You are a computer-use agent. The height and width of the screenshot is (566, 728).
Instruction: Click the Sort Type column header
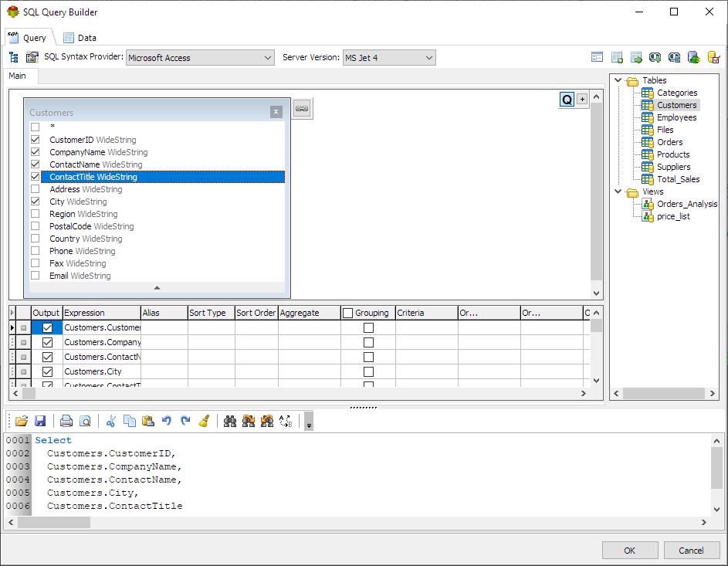point(212,313)
